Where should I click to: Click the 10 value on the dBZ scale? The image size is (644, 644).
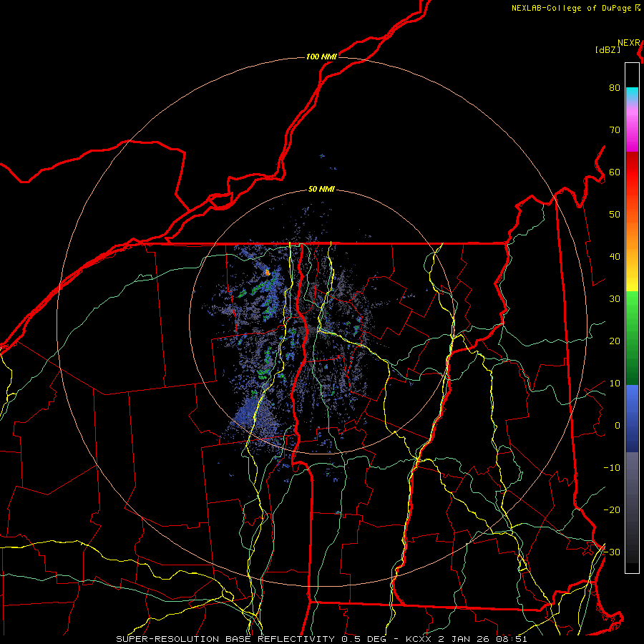[x=615, y=384]
